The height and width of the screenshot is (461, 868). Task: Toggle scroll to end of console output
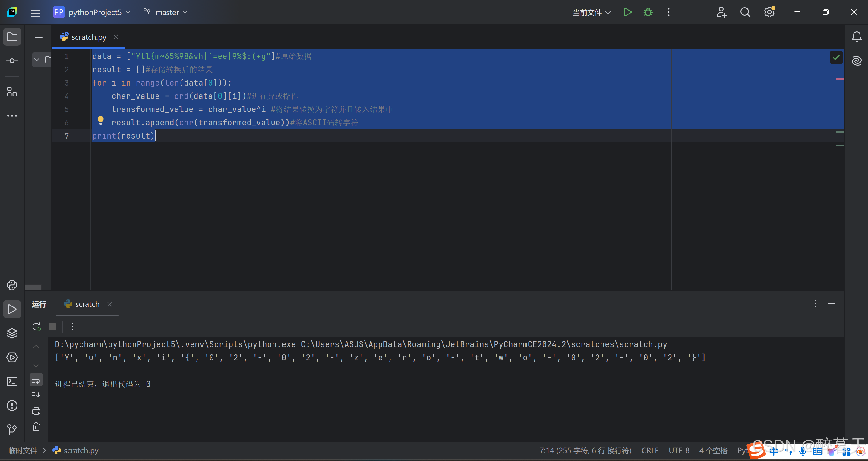(36, 395)
